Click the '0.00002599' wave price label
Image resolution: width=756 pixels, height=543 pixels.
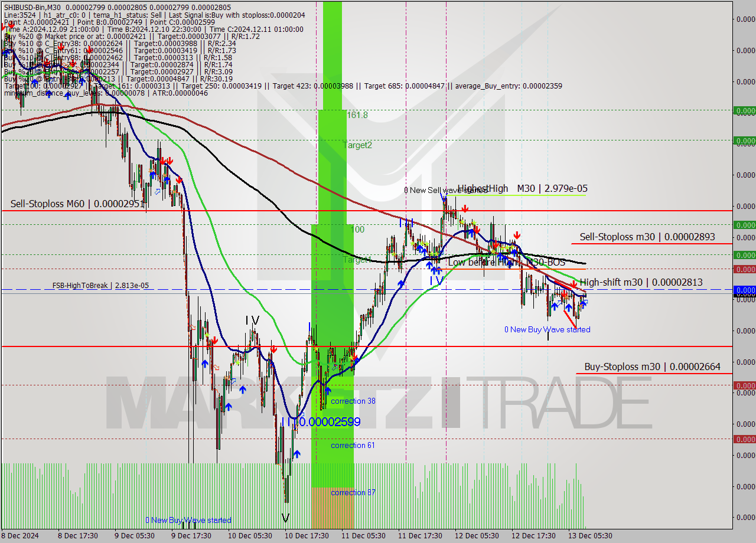point(330,422)
